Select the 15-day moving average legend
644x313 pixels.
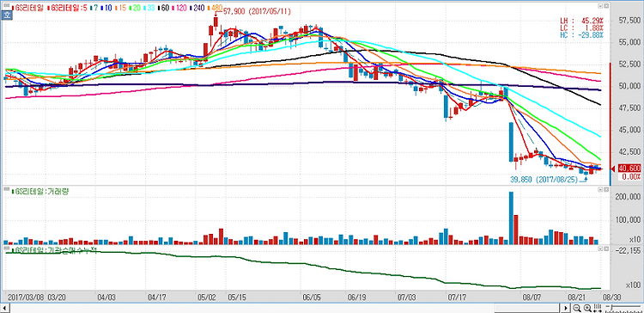pyautogui.click(x=120, y=8)
